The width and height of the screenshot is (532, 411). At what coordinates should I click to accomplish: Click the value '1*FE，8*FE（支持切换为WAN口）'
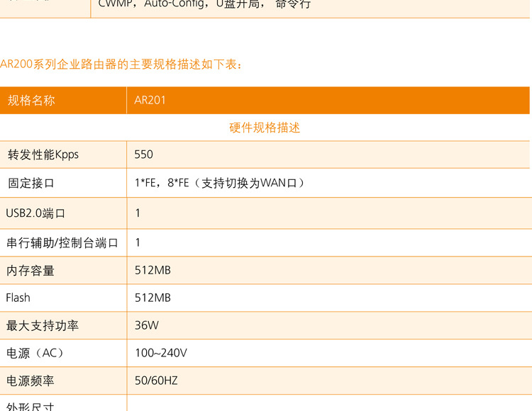pos(220,183)
